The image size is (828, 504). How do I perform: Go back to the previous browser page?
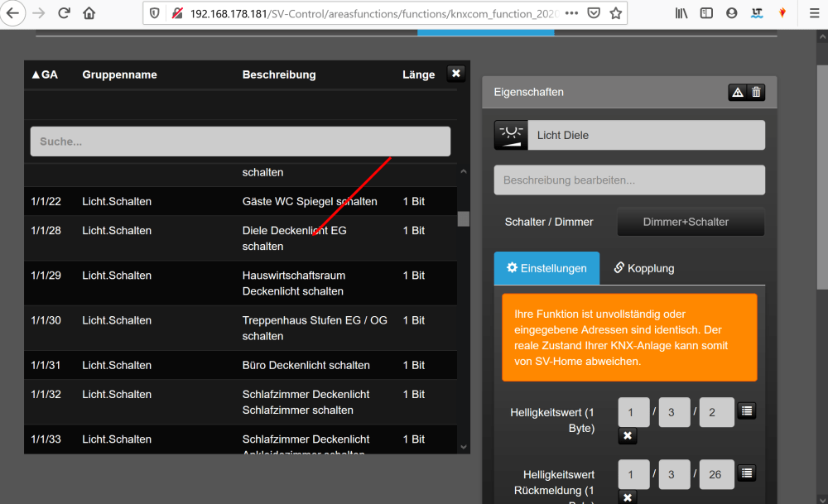point(12,13)
